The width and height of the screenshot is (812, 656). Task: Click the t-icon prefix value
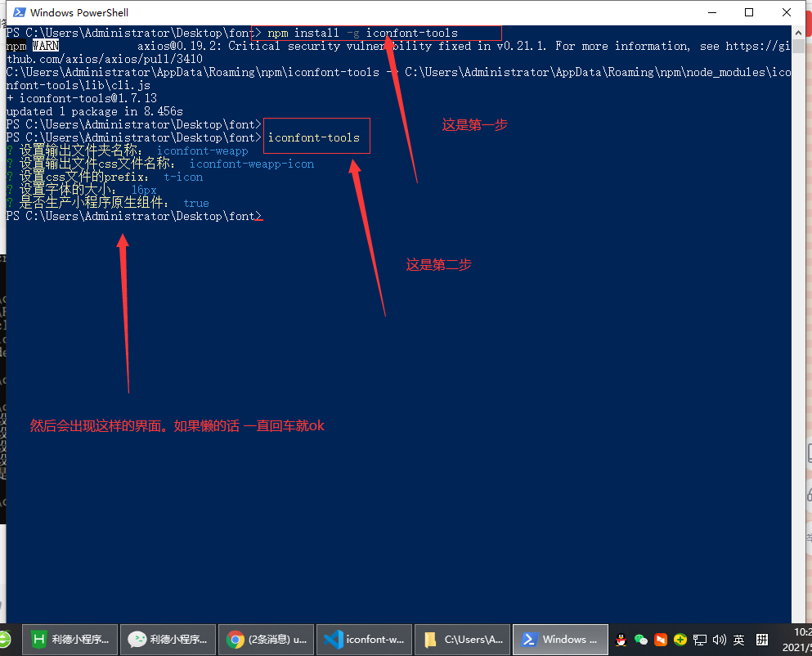click(x=183, y=177)
